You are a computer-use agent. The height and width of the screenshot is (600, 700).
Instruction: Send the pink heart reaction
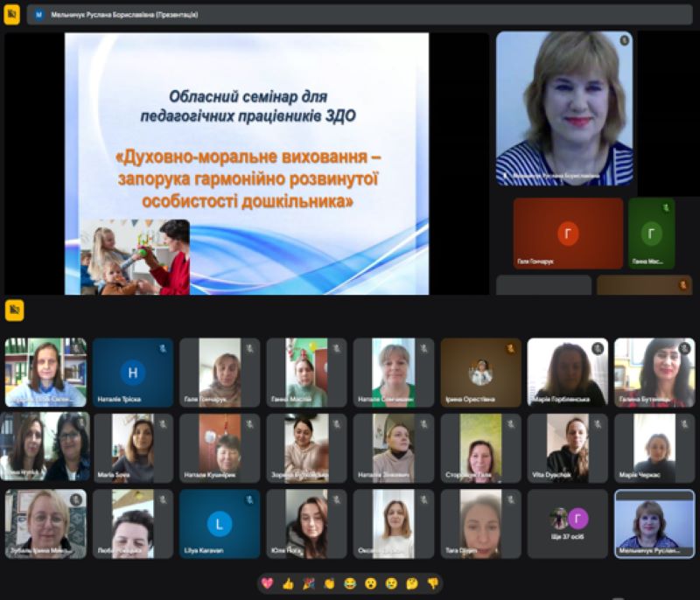pos(267,583)
